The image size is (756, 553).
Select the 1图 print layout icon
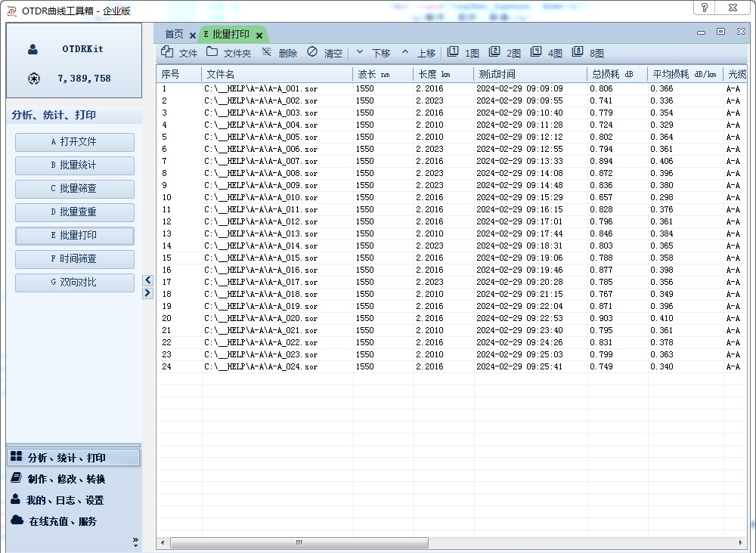[453, 52]
